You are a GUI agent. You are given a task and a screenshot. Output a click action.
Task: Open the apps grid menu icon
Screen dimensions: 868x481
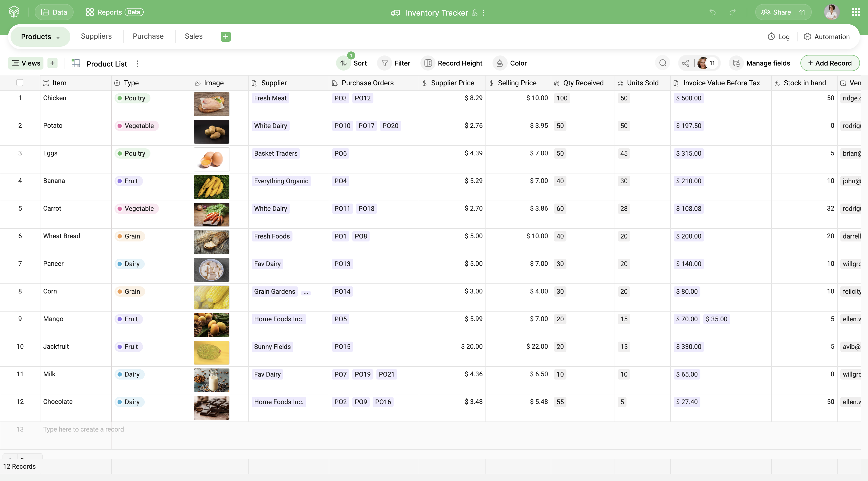point(855,13)
